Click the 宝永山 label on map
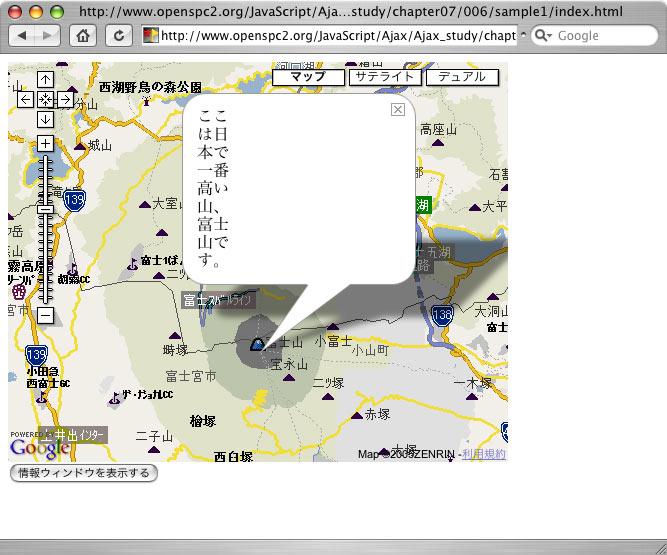Image resolution: width=667 pixels, height=555 pixels. click(289, 364)
